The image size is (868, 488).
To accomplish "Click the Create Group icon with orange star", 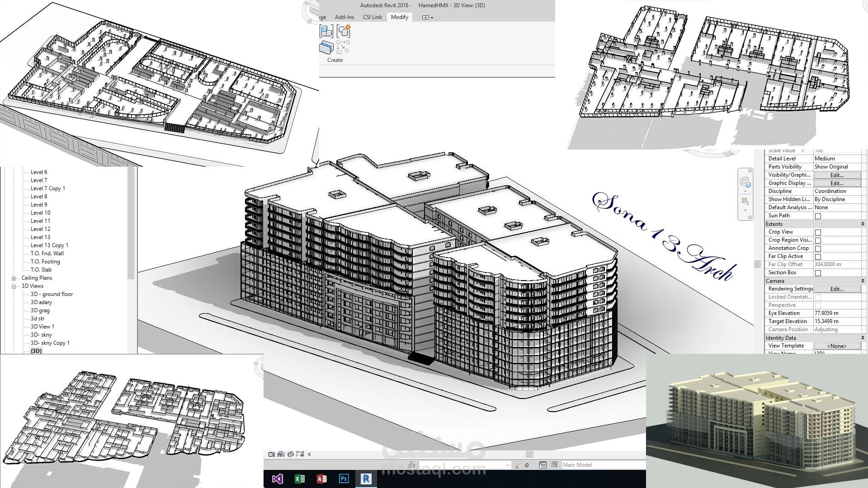I will click(x=344, y=31).
